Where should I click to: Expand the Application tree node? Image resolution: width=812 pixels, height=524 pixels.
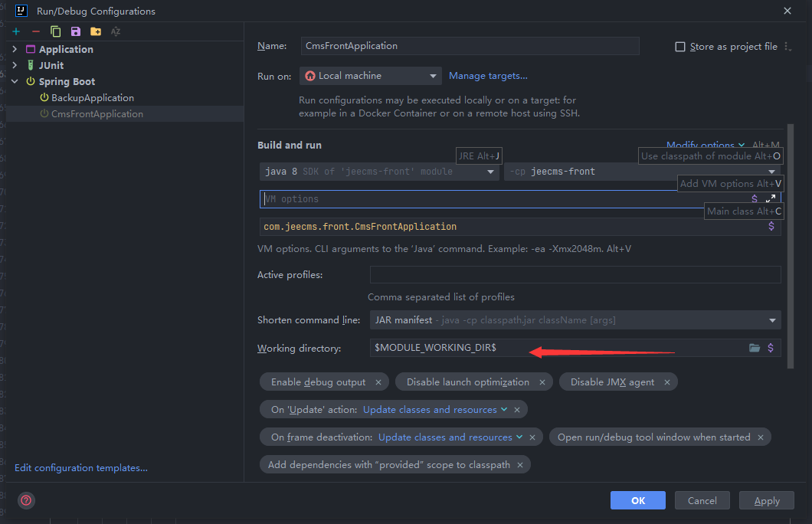(15, 49)
